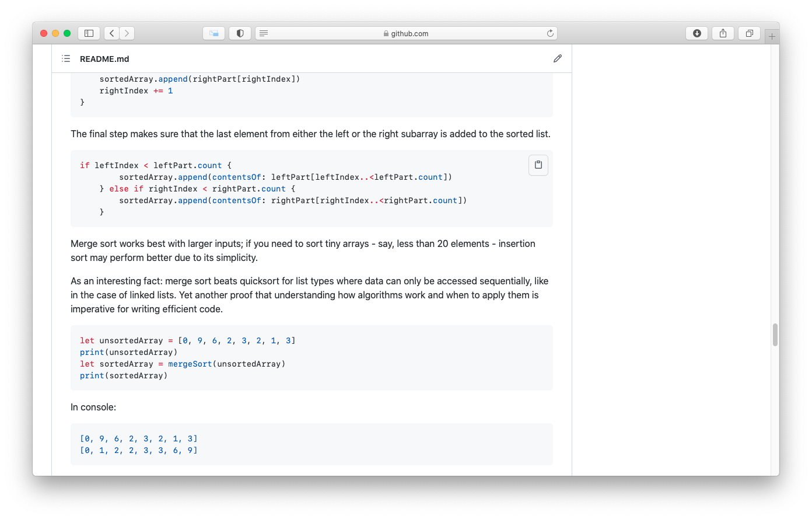
Task: Open the privacy shield report
Action: point(240,33)
